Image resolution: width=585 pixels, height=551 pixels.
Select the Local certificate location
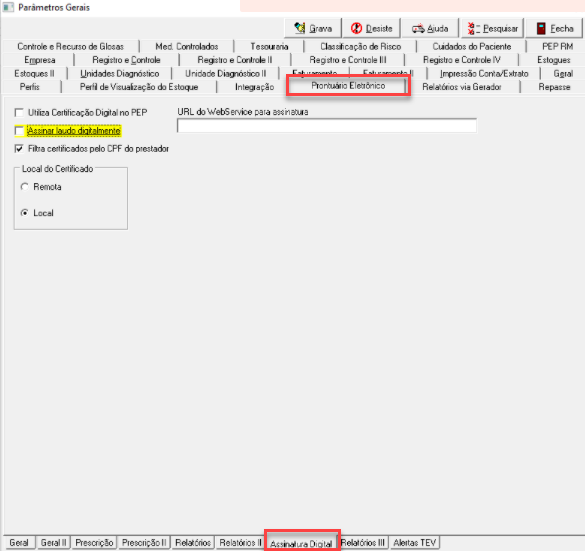pos(25,213)
